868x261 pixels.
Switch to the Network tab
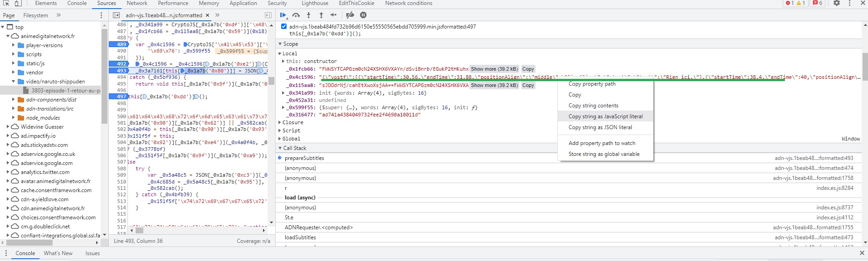point(137,3)
